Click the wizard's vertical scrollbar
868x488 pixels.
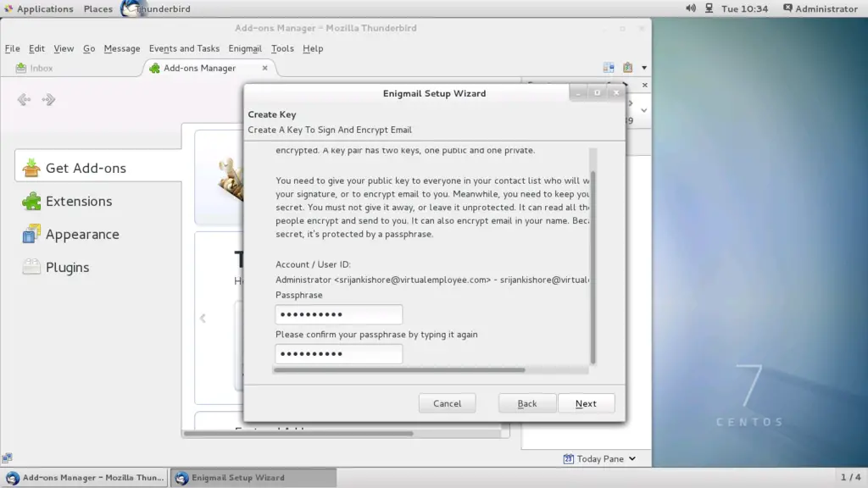(593, 267)
